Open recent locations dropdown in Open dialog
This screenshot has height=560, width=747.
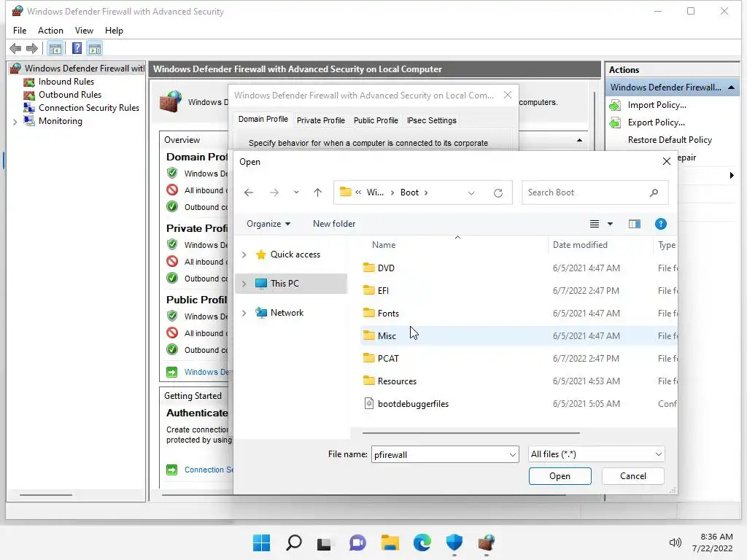[x=296, y=192]
